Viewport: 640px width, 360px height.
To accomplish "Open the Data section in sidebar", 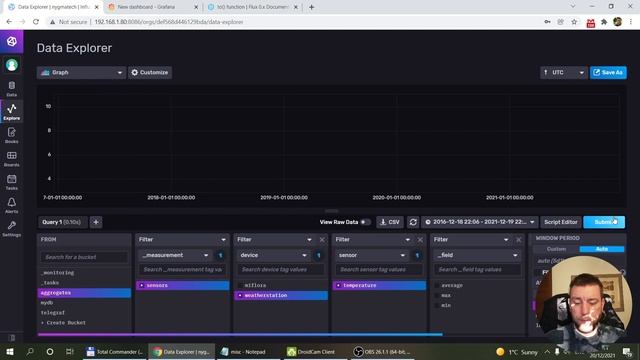I will tap(11, 89).
